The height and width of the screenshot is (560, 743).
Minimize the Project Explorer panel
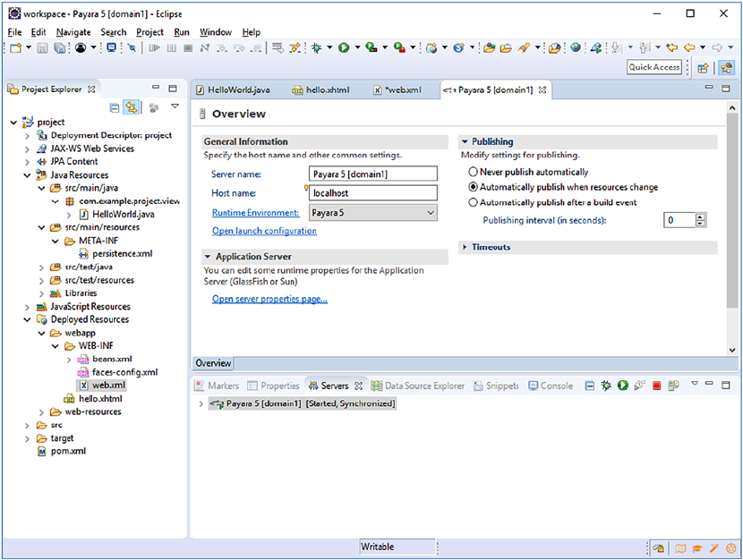[x=156, y=88]
